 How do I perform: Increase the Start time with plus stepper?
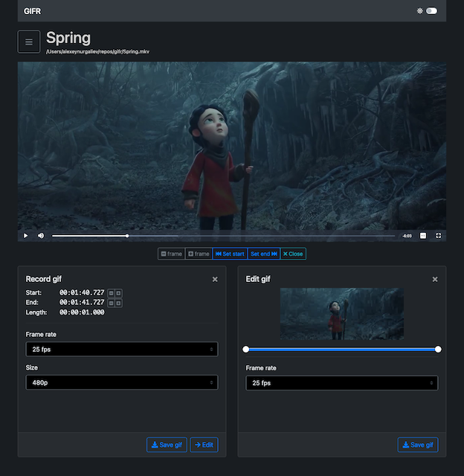pyautogui.click(x=119, y=293)
